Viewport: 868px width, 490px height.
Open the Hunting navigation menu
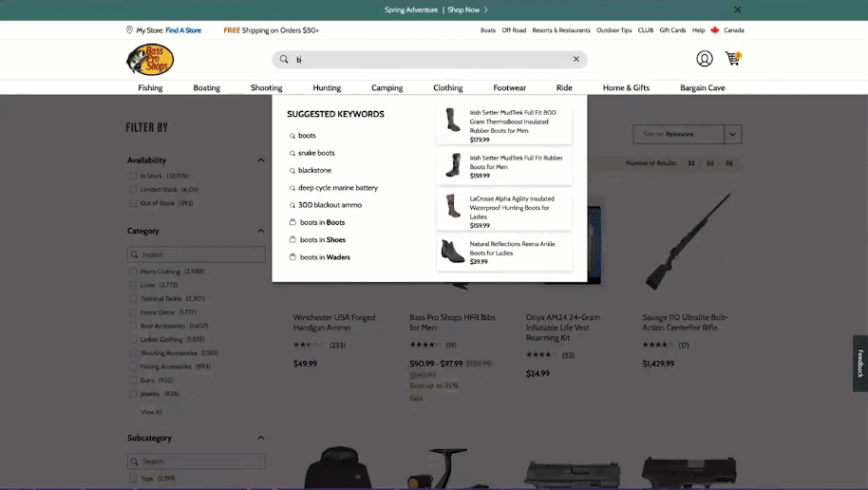(x=327, y=87)
